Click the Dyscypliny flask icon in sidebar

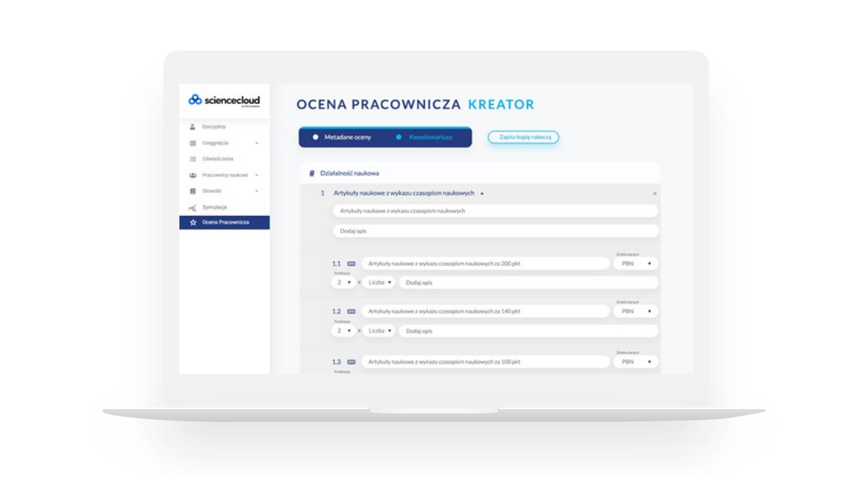click(x=192, y=126)
